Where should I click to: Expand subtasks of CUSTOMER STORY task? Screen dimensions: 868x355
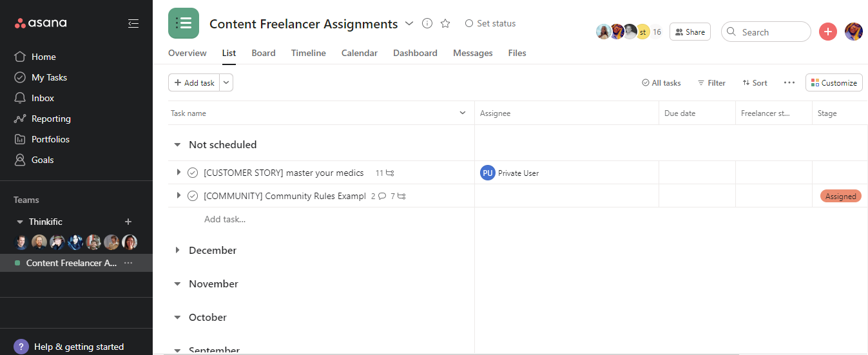coord(178,173)
